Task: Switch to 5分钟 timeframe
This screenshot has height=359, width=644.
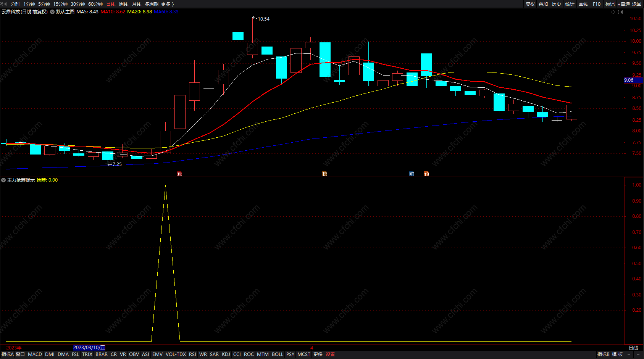Action: [x=44, y=4]
